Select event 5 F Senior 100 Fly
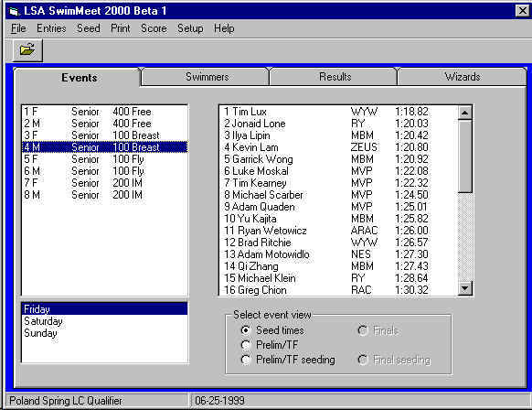The width and height of the screenshot is (532, 410). 104,159
